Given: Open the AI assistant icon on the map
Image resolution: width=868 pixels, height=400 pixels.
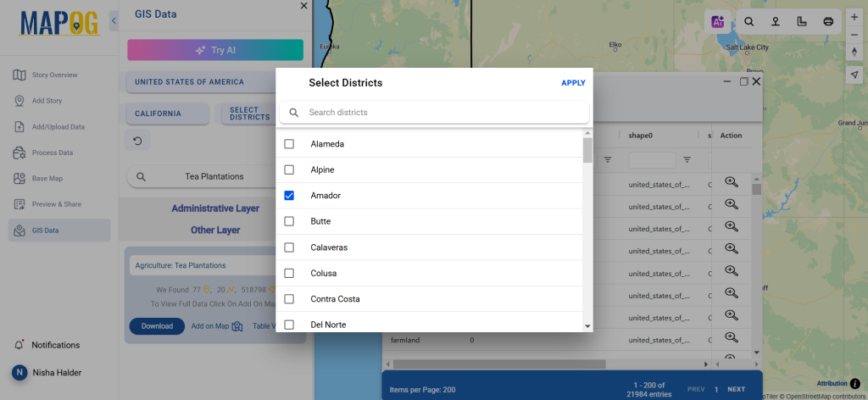Looking at the screenshot, I should coord(718,21).
